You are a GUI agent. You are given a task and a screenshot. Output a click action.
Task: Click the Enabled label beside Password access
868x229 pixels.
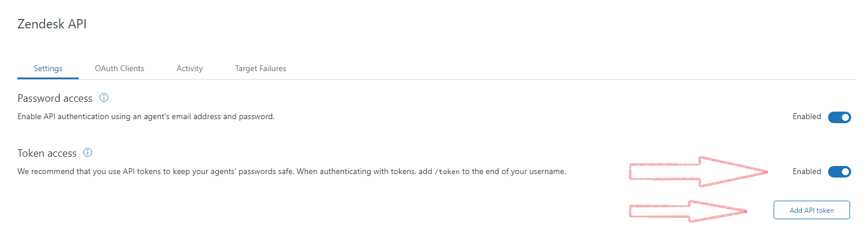[x=807, y=117]
